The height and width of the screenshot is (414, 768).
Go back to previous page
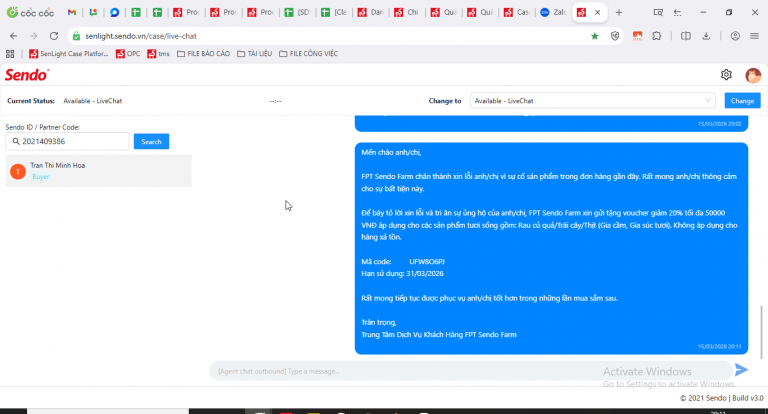click(13, 36)
